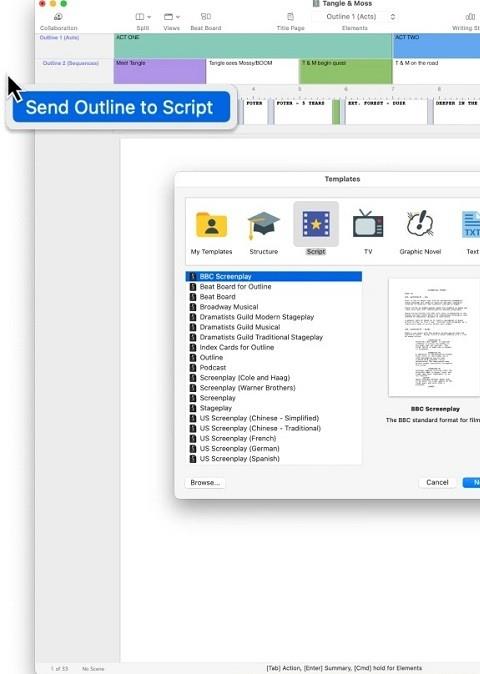The image size is (480, 674).
Task: Open the Beat Board icon
Action: pos(206,16)
